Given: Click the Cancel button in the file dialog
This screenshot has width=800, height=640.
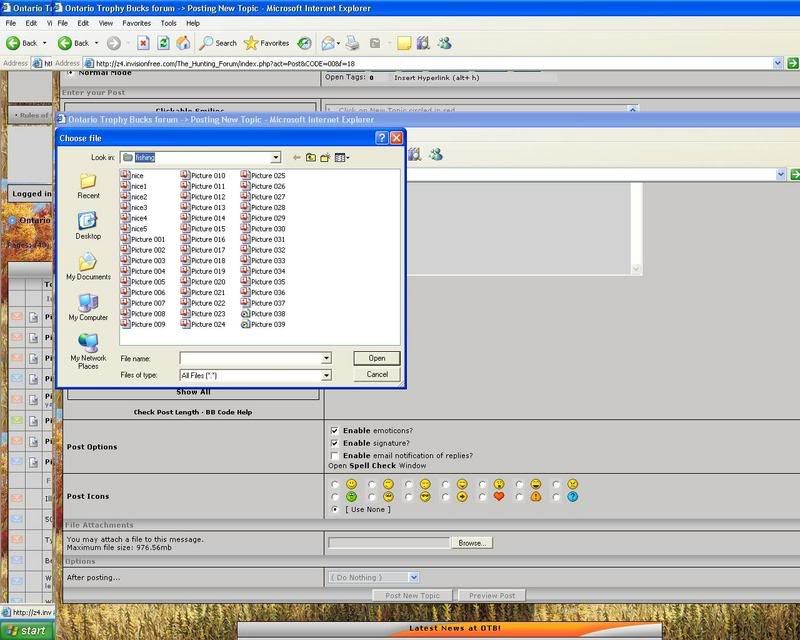Looking at the screenshot, I should coord(377,375).
